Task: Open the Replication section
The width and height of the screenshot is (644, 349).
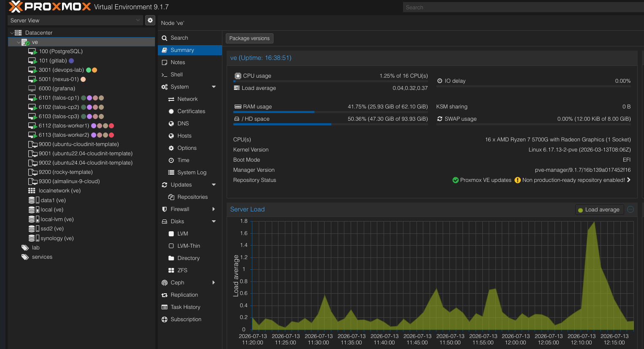Action: [190, 295]
